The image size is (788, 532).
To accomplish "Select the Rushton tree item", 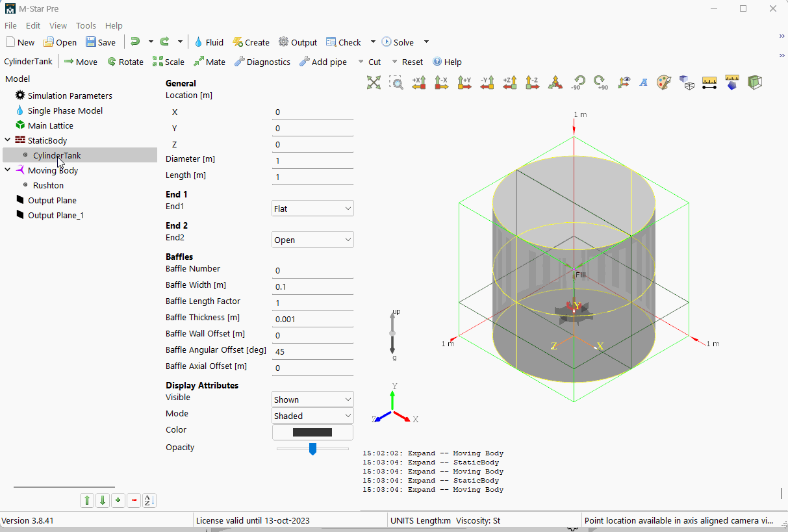I will [x=48, y=185].
